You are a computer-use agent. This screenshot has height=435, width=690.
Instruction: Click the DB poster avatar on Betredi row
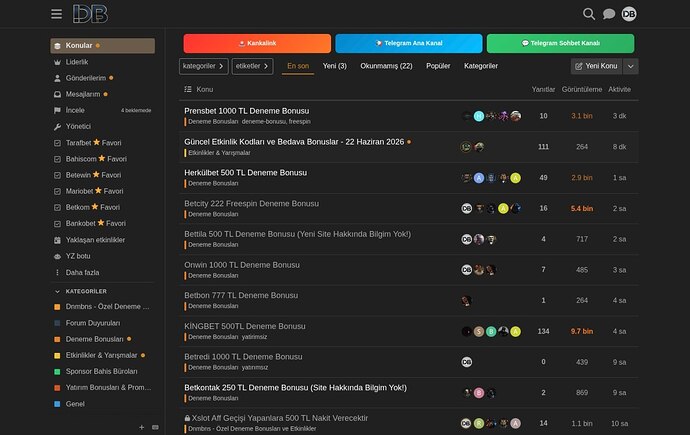pyautogui.click(x=466, y=362)
